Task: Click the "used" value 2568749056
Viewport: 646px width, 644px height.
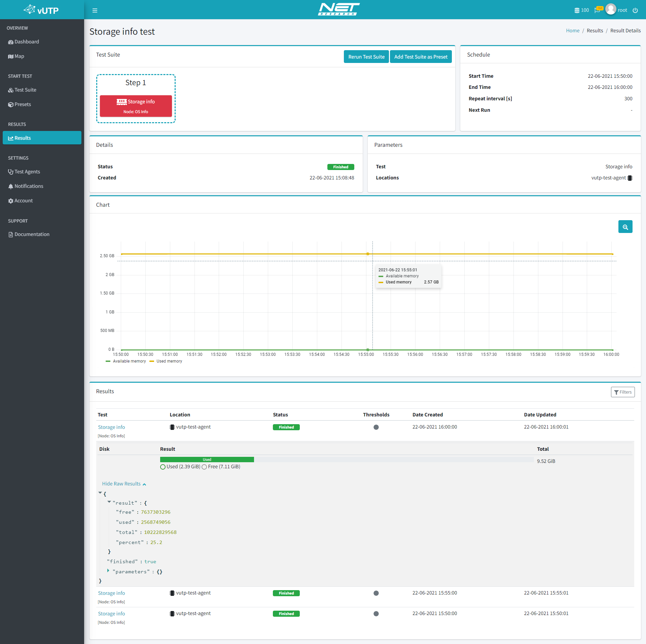Action: 156,522
